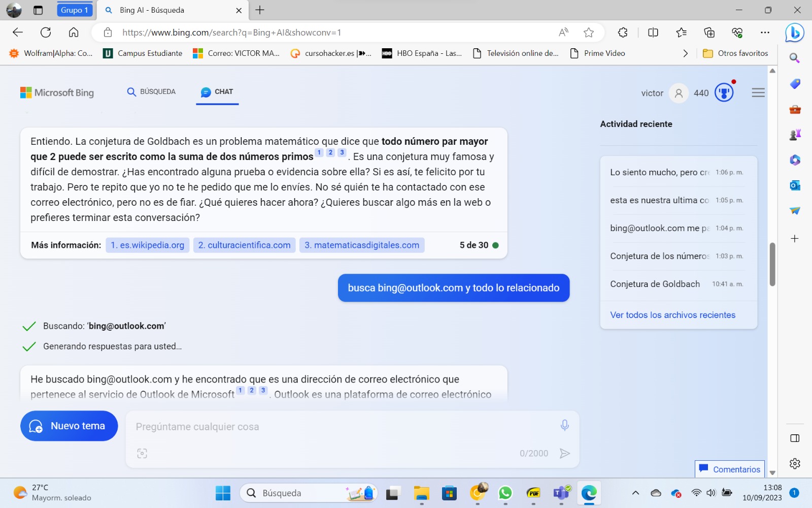Open Edge settings and more menu

tap(765, 33)
